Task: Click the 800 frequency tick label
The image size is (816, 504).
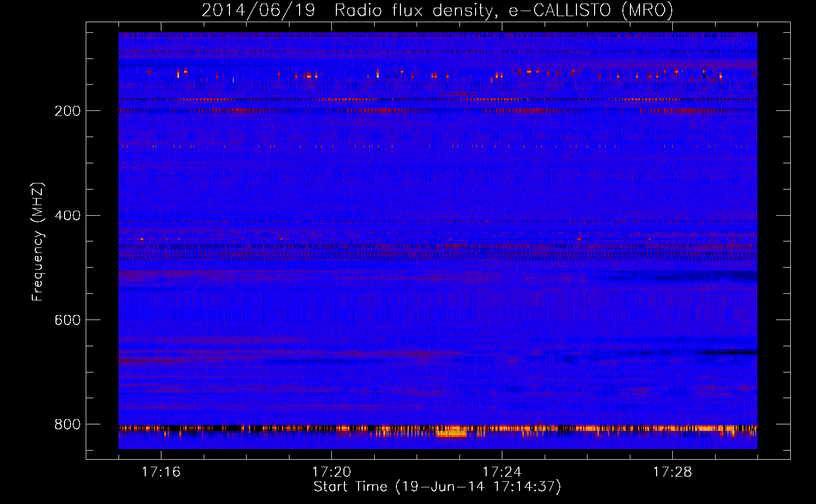Action: click(x=68, y=425)
